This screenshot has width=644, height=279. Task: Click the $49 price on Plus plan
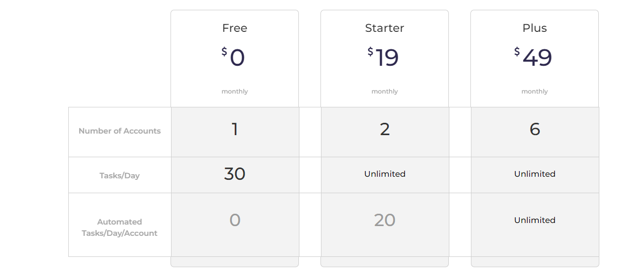(x=534, y=57)
